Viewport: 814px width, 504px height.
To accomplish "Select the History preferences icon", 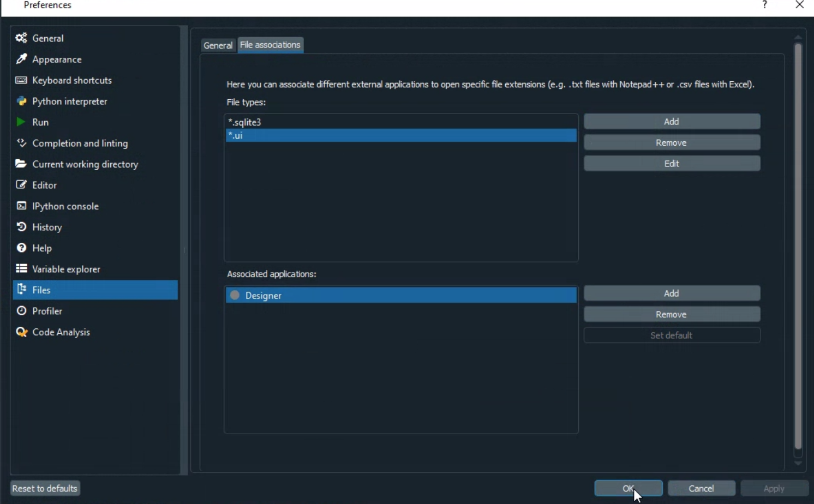I will tap(21, 227).
